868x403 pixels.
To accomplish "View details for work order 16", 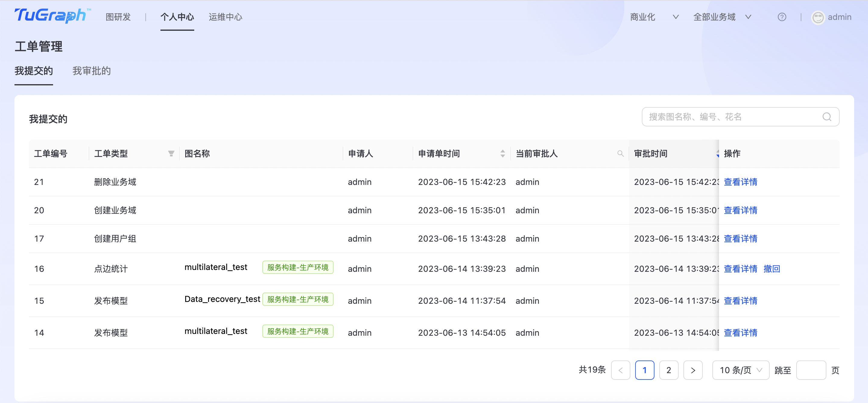I will 740,269.
